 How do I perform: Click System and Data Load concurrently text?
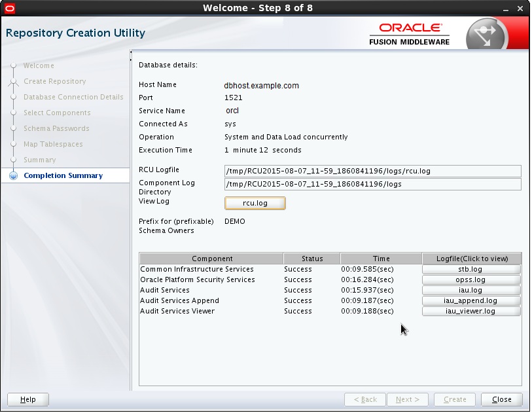[286, 137]
